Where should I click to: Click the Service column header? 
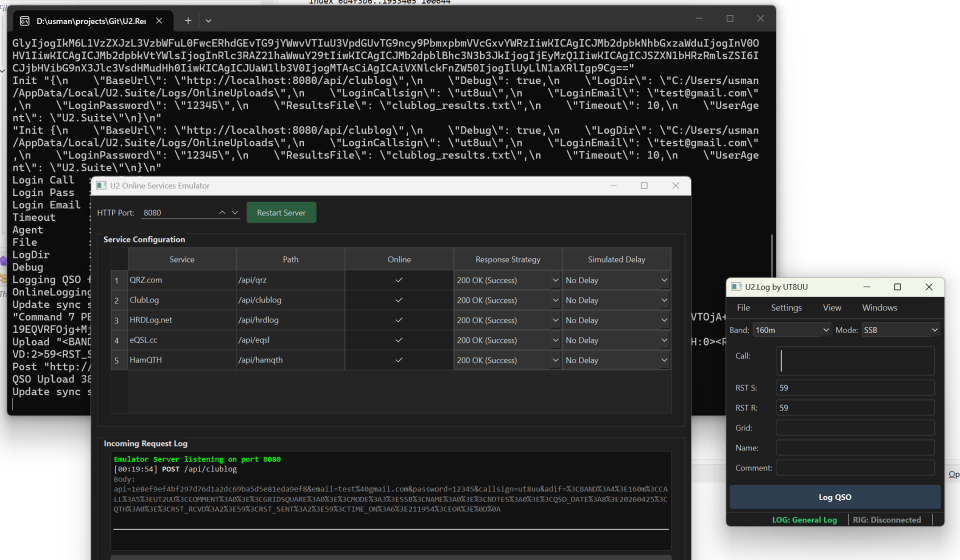pyautogui.click(x=182, y=259)
